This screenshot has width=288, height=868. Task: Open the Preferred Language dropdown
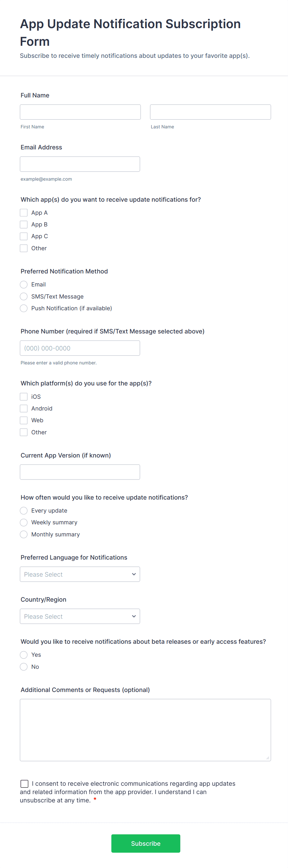80,574
